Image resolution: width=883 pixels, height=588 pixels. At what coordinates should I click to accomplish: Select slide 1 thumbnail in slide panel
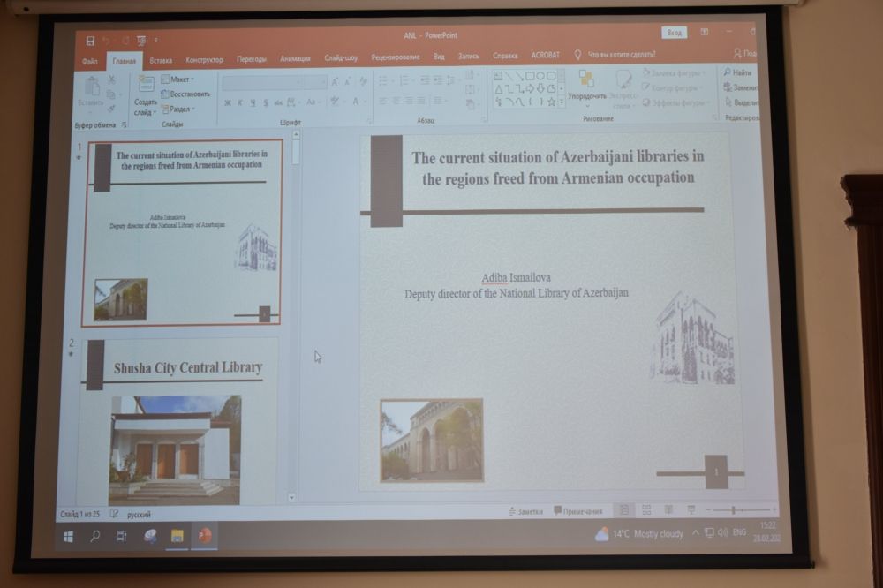(181, 232)
